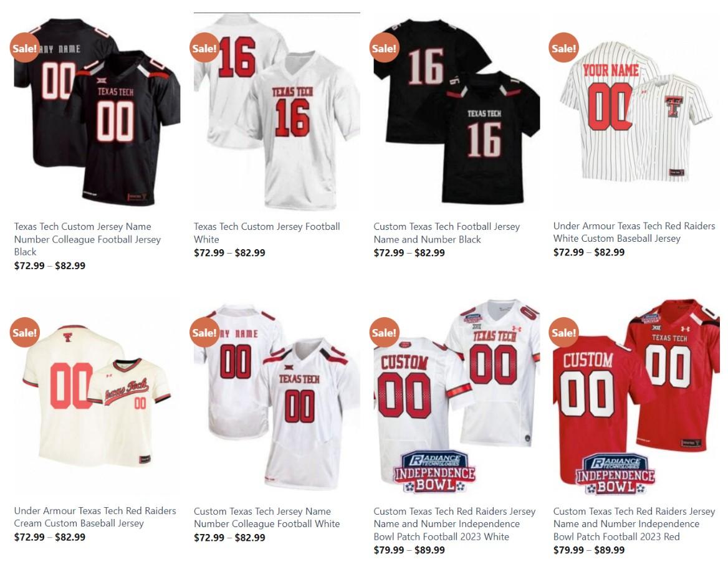Viewport: 728px width, 567px height.
Task: Click Sale badge on black 16 jersey
Action: click(x=384, y=48)
